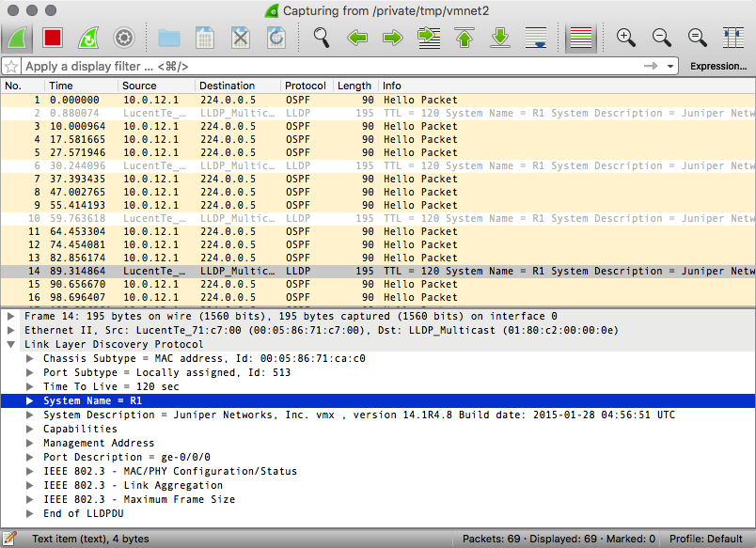Expand the Management Address field
The image size is (756, 548).
click(x=29, y=443)
